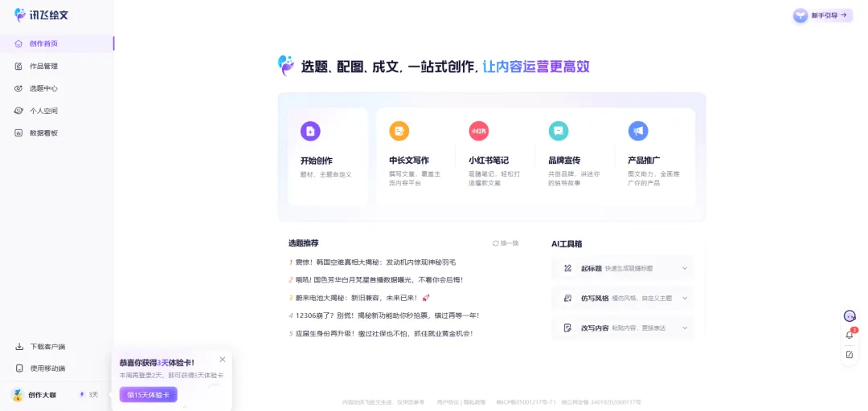Expand the 改写内容 tool chevron

click(x=685, y=328)
